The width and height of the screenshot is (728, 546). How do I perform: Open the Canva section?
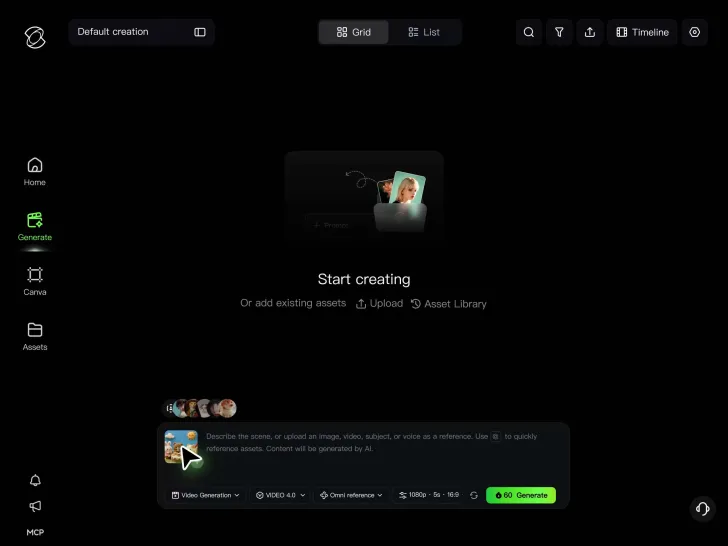tap(35, 281)
